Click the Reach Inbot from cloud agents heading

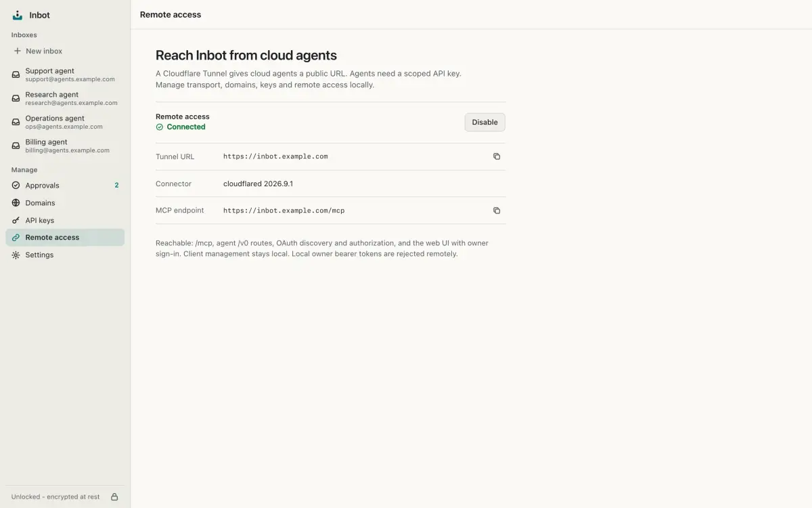click(x=246, y=56)
